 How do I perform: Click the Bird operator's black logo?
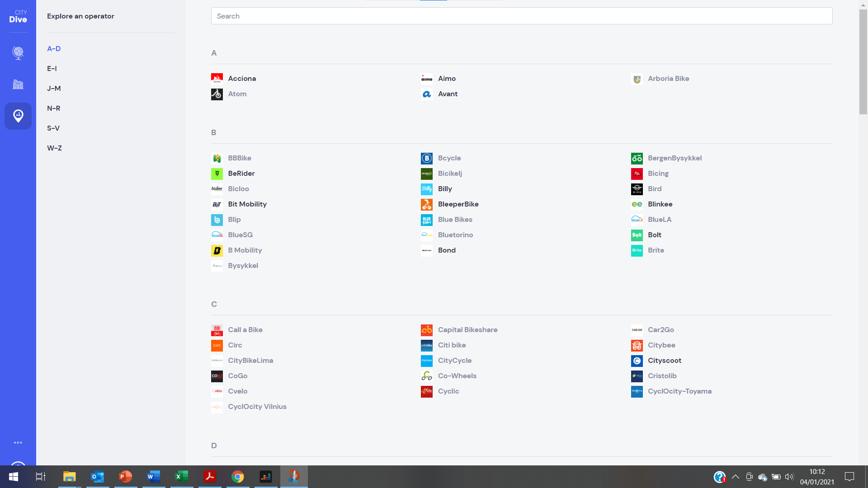point(637,189)
